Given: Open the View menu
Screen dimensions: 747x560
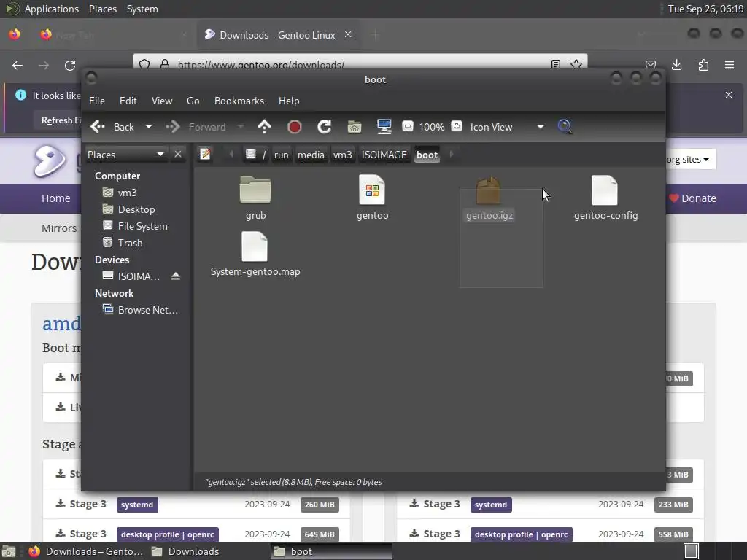Looking at the screenshot, I should pos(162,101).
